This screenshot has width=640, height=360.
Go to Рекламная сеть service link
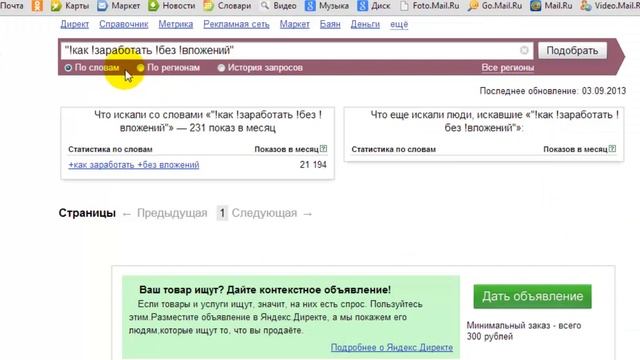coord(236,24)
